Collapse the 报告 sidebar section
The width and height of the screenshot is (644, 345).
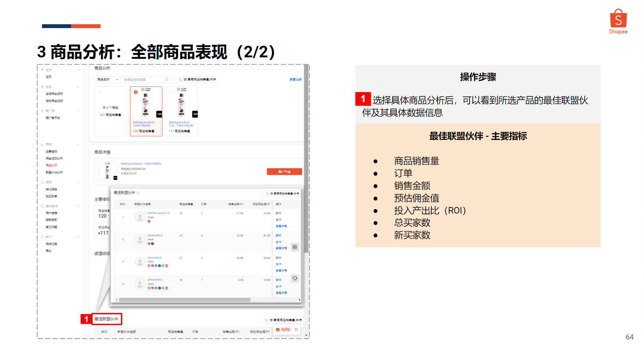pos(78,182)
